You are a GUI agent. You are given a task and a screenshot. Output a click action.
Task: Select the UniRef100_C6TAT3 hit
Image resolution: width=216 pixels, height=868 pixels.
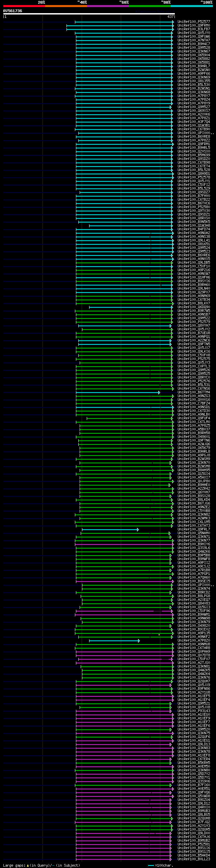click(194, 526)
